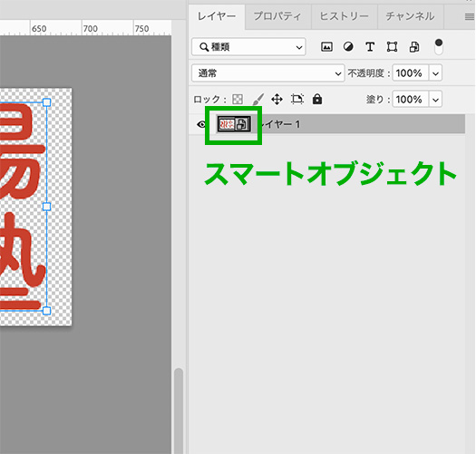This screenshot has height=454, width=476.
Task: Switch to the プロパティ tab
Action: tap(277, 16)
